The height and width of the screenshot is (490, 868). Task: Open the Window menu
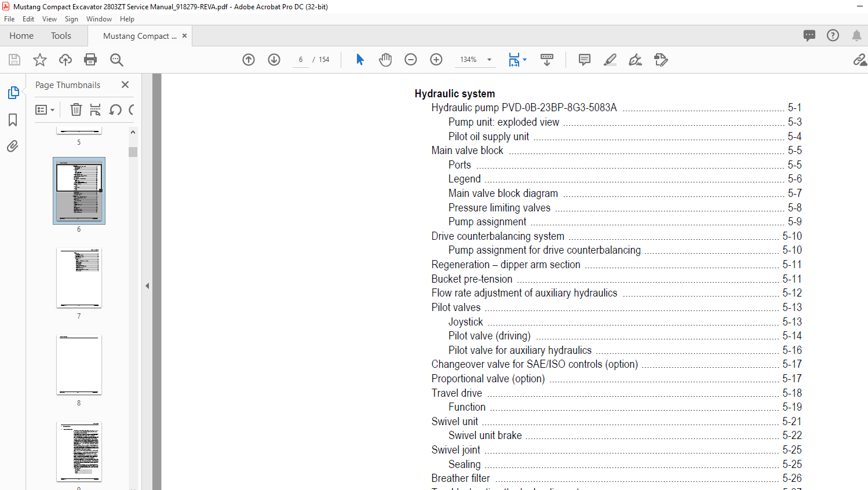pyautogui.click(x=99, y=19)
